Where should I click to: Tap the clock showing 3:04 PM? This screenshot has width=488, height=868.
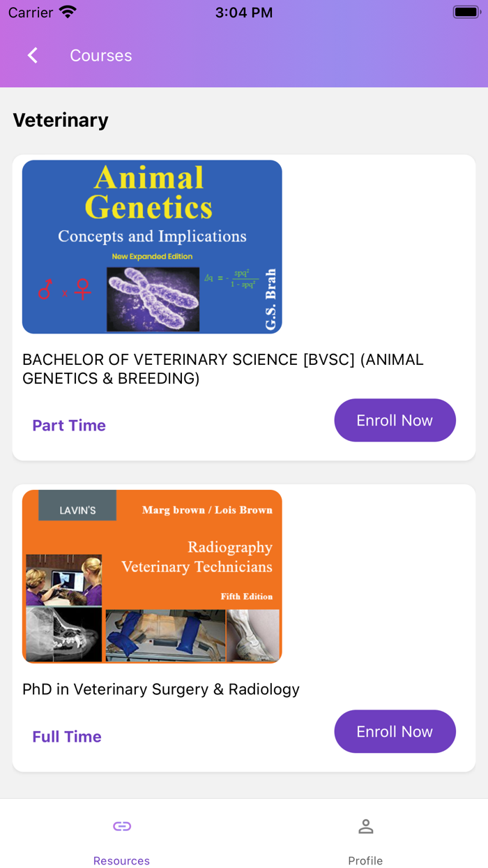coord(244,12)
